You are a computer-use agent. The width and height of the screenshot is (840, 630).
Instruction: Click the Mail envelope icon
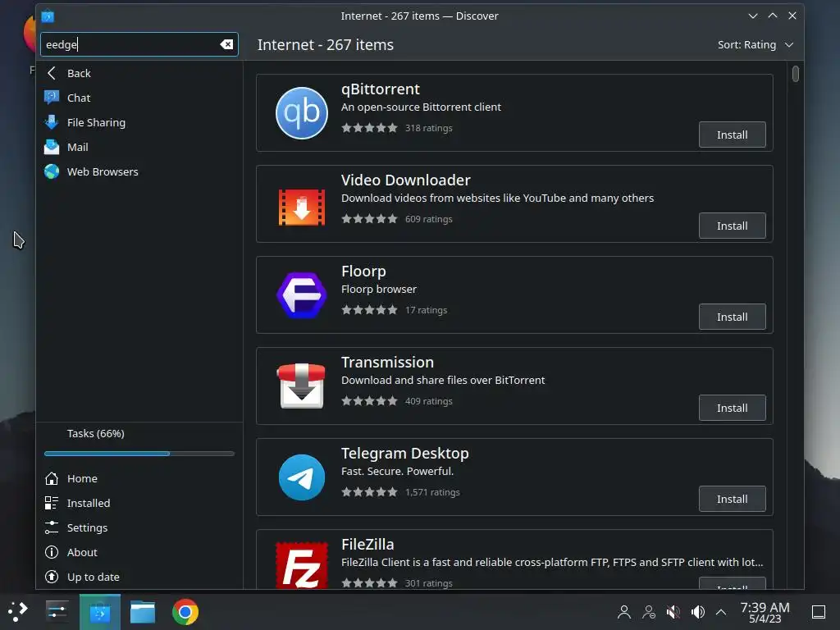coord(52,147)
